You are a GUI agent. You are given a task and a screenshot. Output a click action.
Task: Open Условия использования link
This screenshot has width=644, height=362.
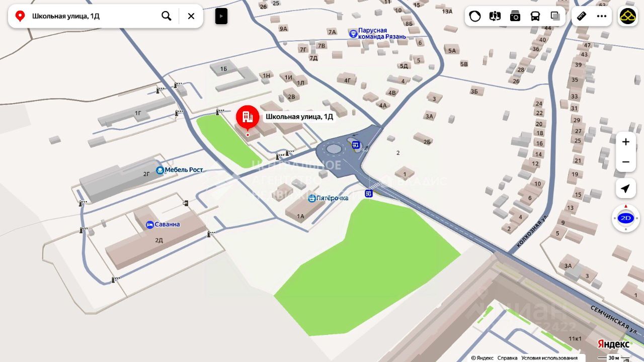549,358
